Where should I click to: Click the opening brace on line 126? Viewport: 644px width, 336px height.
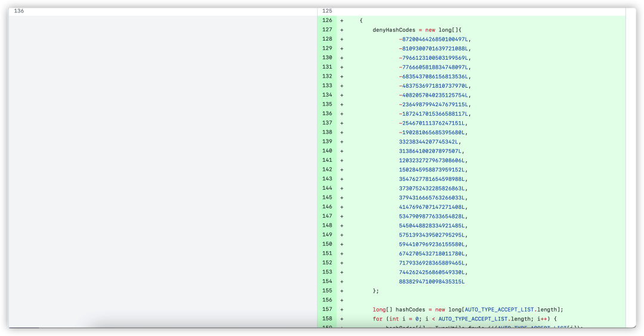pos(361,20)
